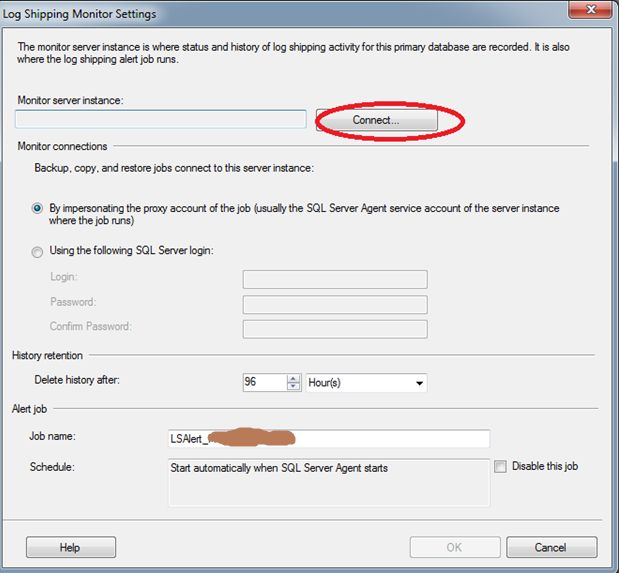Cancel the Log Shipping Monitor Settings dialog

[551, 547]
